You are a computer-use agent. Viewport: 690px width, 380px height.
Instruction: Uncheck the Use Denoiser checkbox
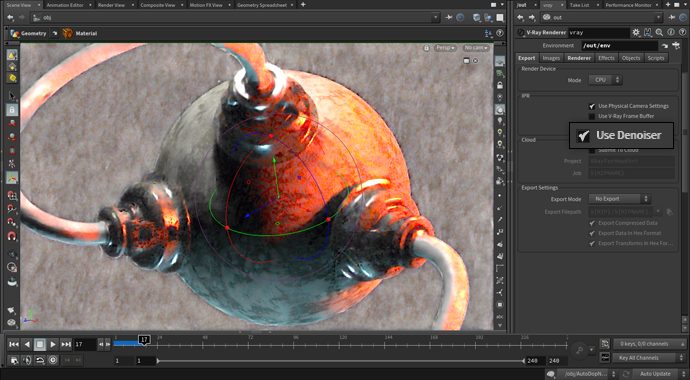[x=584, y=135]
